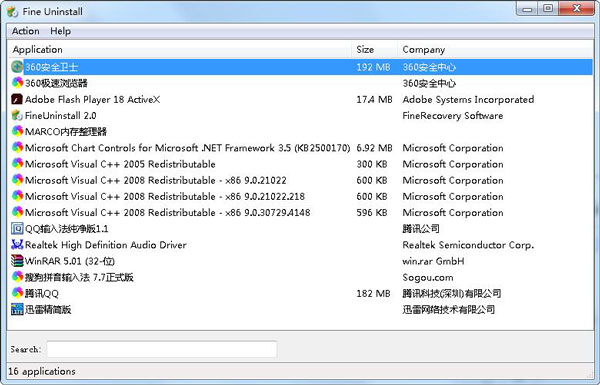Click icon of Visual C++ 2008 9.0.21022.218
Screen dimensions: 600x385
coord(17,196)
